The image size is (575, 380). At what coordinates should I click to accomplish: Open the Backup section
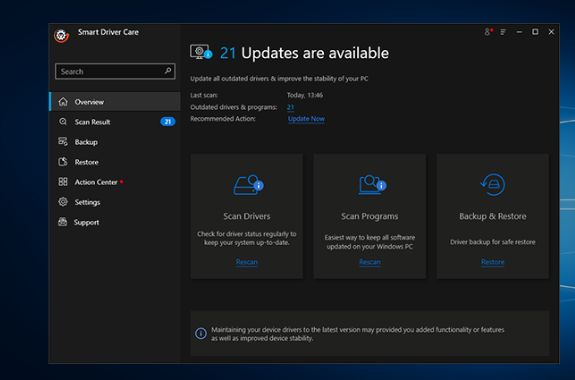[x=115, y=142]
